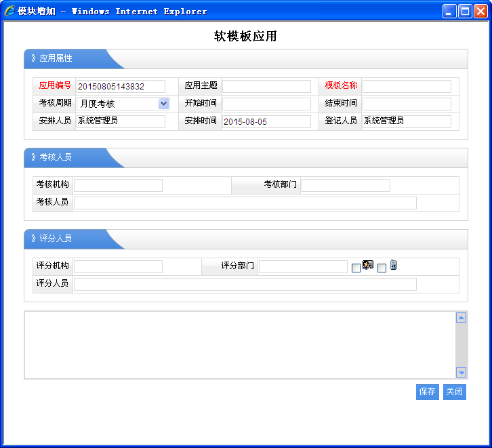Tick the checkbox before the mobile phone icon
The width and height of the screenshot is (492, 448).
(382, 268)
